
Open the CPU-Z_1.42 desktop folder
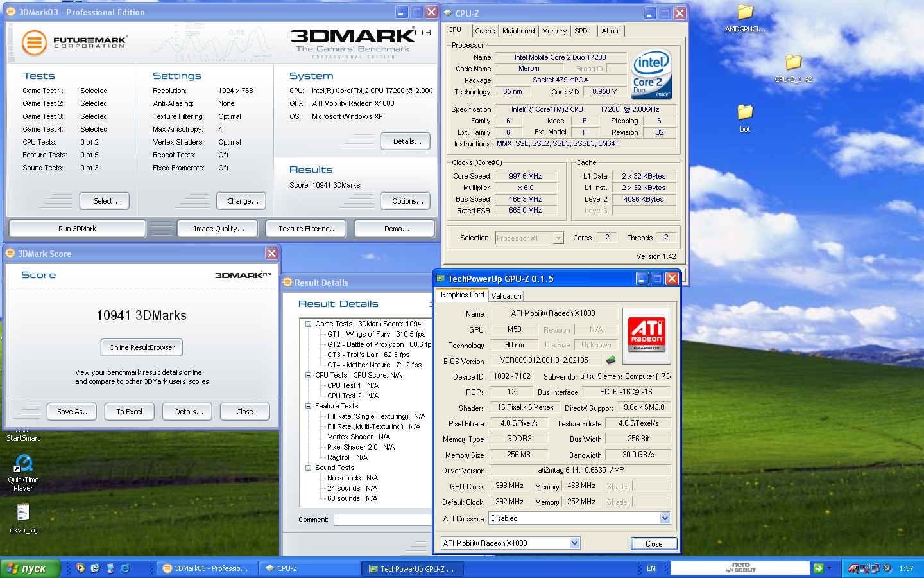(x=794, y=62)
